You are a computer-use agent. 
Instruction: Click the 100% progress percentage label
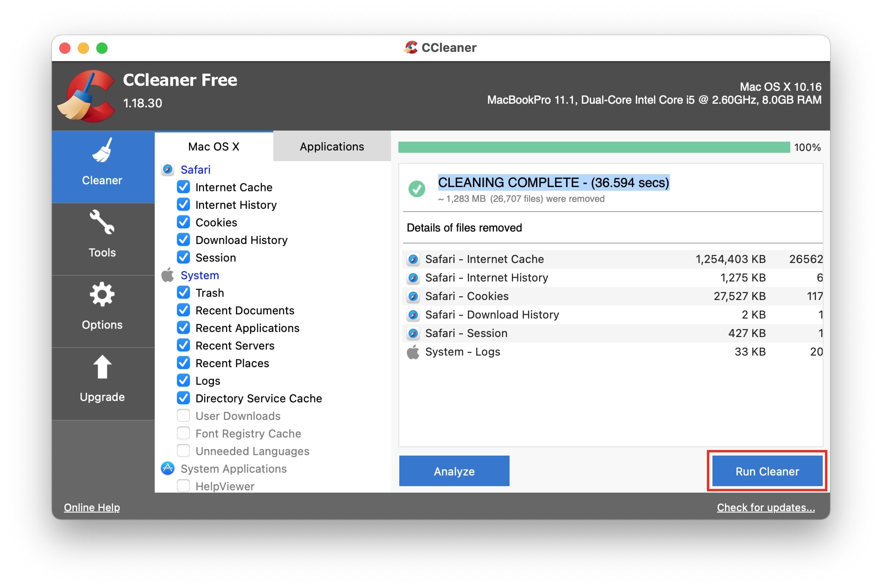coord(807,147)
